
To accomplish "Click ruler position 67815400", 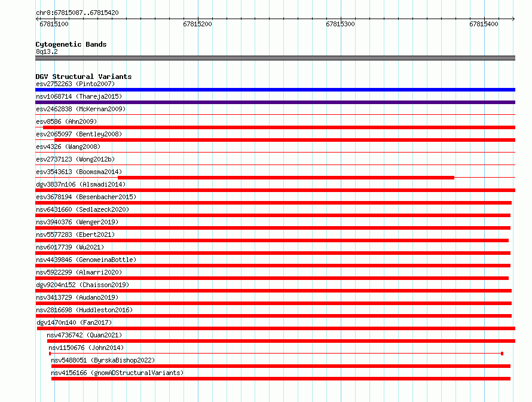I will 484,24.
